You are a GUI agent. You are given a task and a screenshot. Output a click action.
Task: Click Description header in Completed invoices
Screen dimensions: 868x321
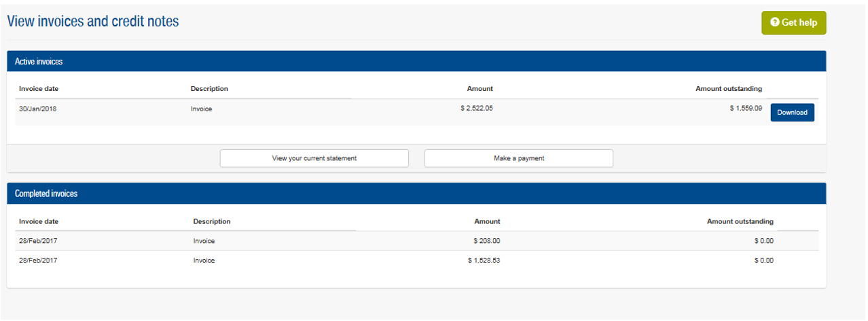211,221
